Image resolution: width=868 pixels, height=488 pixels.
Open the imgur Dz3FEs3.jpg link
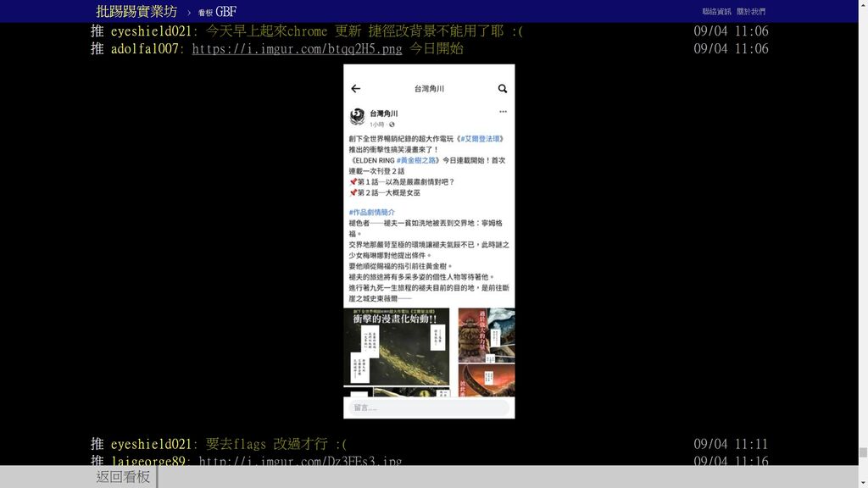coord(300,461)
